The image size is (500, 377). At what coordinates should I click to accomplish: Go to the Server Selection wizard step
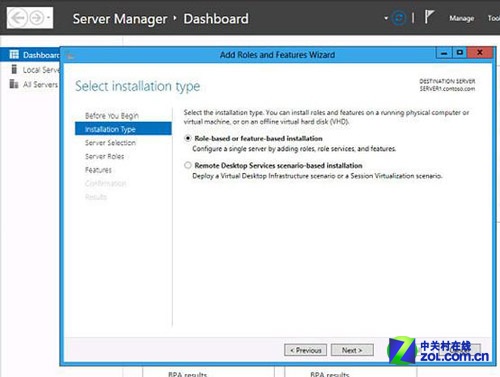110,143
